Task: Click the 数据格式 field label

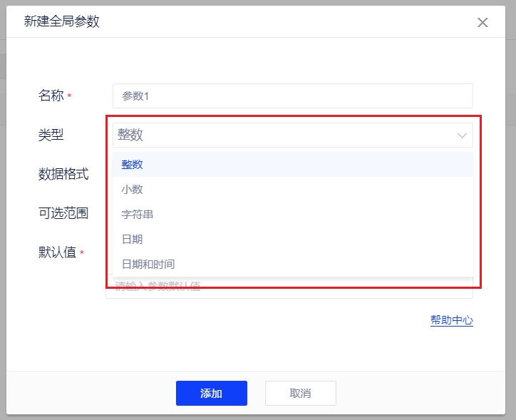Action: pyautogui.click(x=63, y=173)
